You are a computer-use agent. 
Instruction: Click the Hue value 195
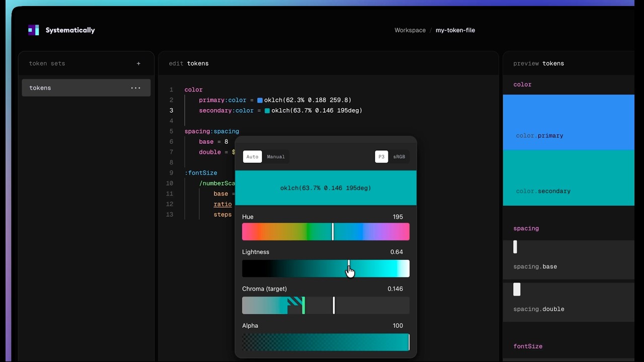[398, 217]
